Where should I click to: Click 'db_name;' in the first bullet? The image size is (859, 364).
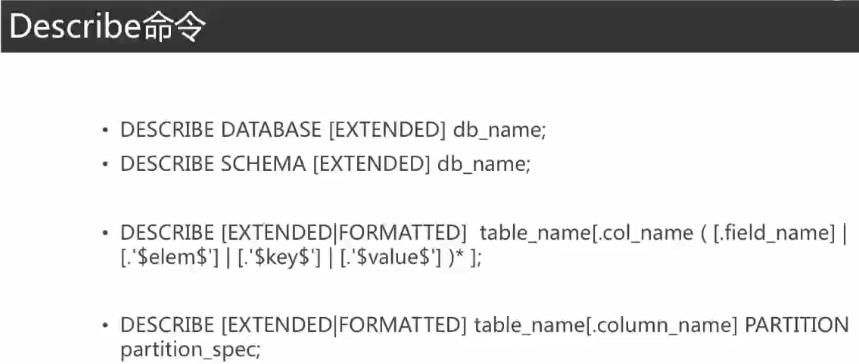pos(500,130)
